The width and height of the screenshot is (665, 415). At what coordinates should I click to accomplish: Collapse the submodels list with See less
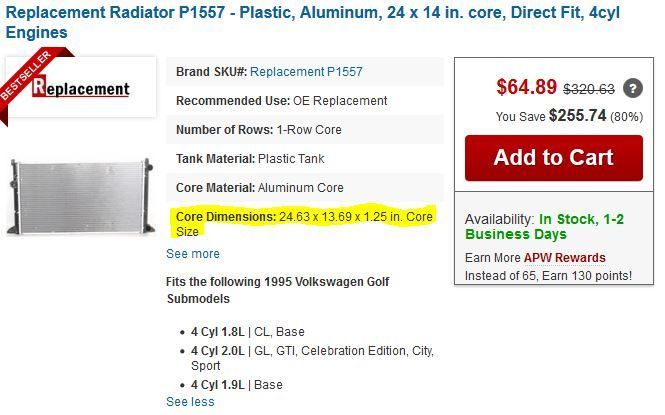pyautogui.click(x=190, y=402)
